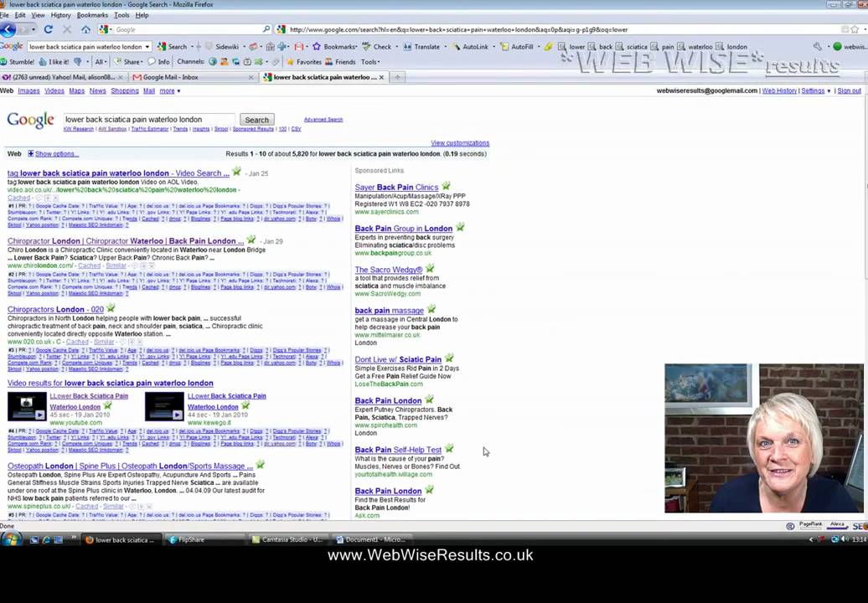
Task: Click inside the Google page search field
Action: [x=148, y=120]
